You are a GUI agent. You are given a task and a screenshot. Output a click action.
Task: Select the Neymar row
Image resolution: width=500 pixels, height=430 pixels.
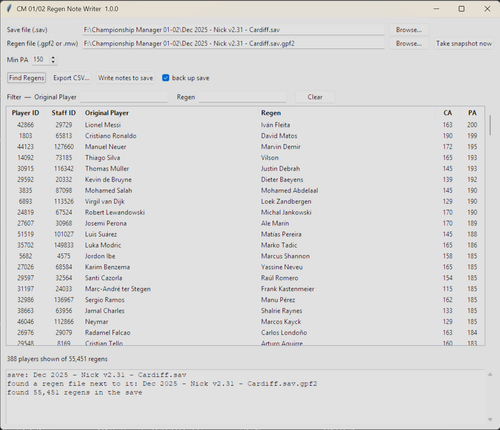click(x=245, y=322)
